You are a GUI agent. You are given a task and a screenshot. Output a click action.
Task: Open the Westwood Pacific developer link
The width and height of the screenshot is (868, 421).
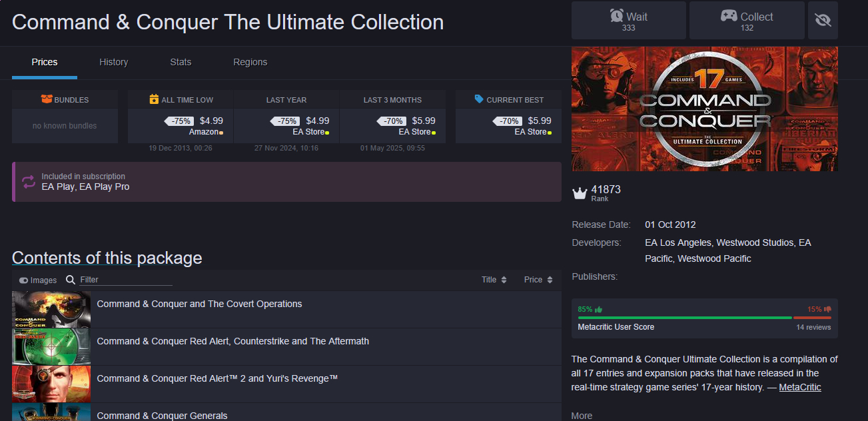point(714,258)
